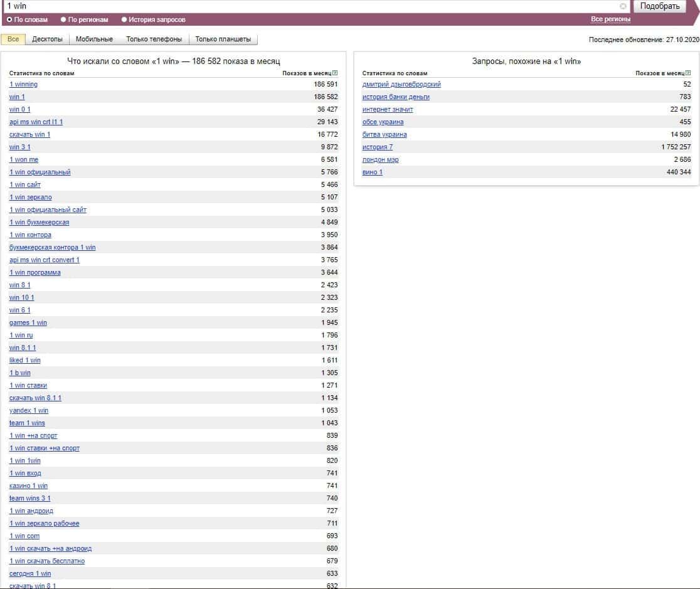Open the 'казино 1 win' keyword link
Screen dimensions: 700x589
tap(28, 486)
